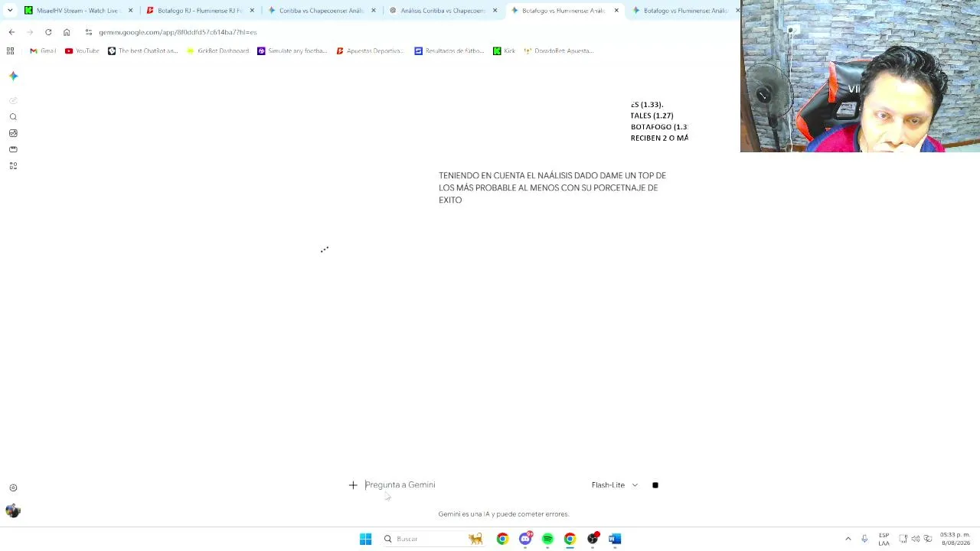
Task: Open the sidebar video clapper icon
Action: [x=13, y=149]
